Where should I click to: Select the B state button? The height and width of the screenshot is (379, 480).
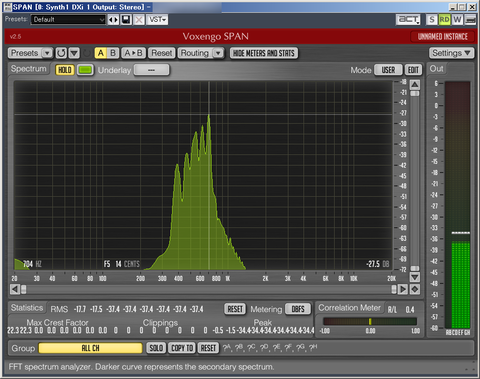[113, 53]
